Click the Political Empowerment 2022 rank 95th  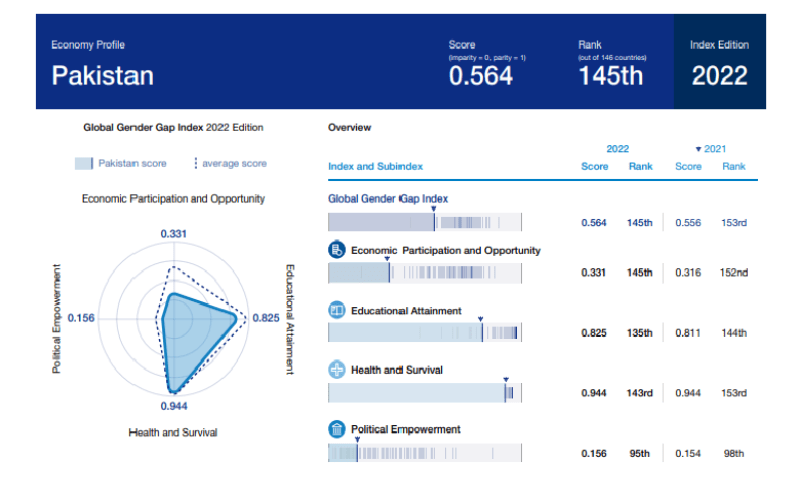[640, 453]
